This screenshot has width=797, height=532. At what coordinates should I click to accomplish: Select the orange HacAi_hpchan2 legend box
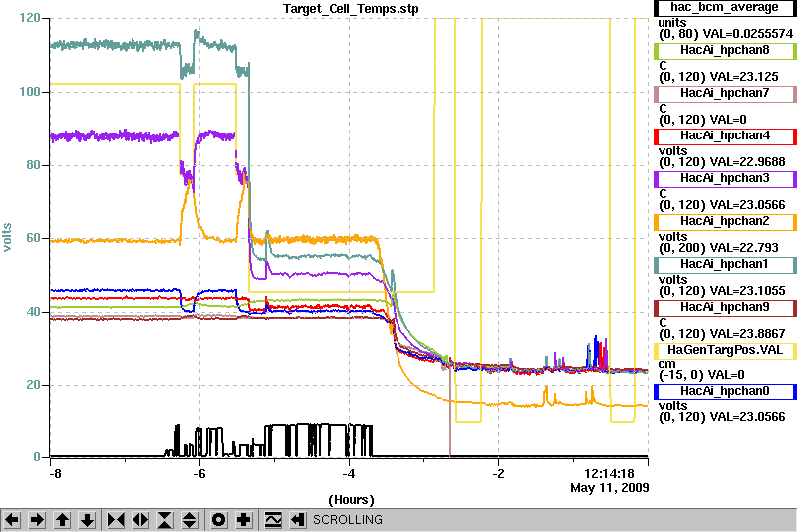tap(724, 222)
